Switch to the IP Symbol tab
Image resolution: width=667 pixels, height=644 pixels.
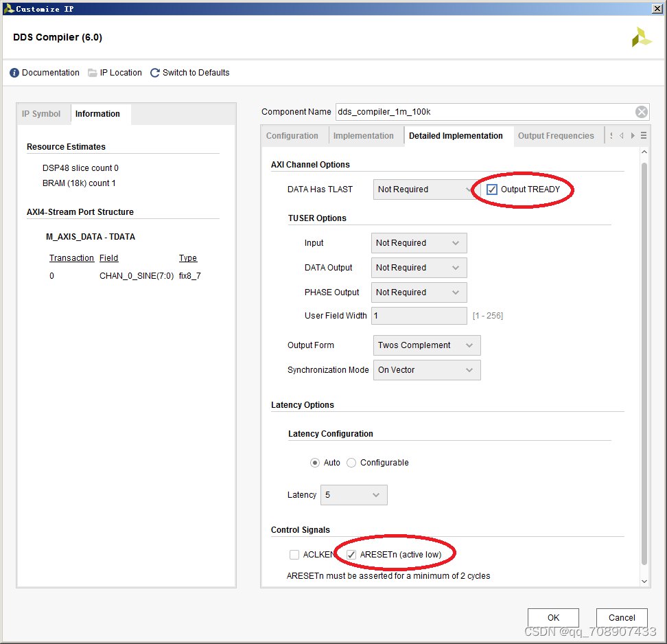[x=41, y=114]
